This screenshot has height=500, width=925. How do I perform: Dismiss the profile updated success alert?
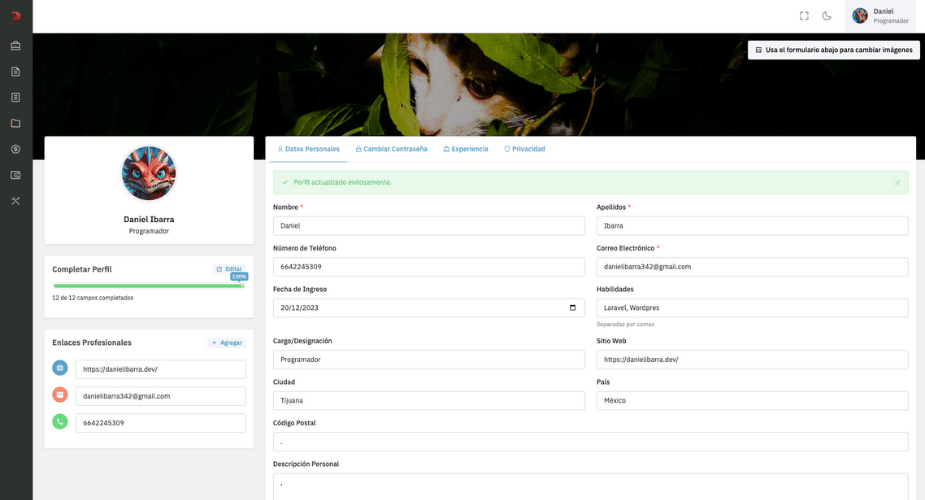[897, 183]
